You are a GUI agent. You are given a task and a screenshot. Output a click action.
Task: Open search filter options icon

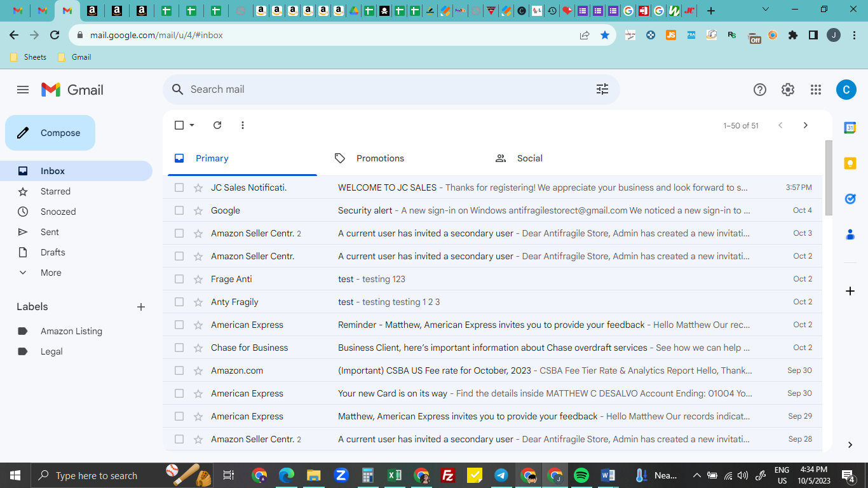pos(602,90)
